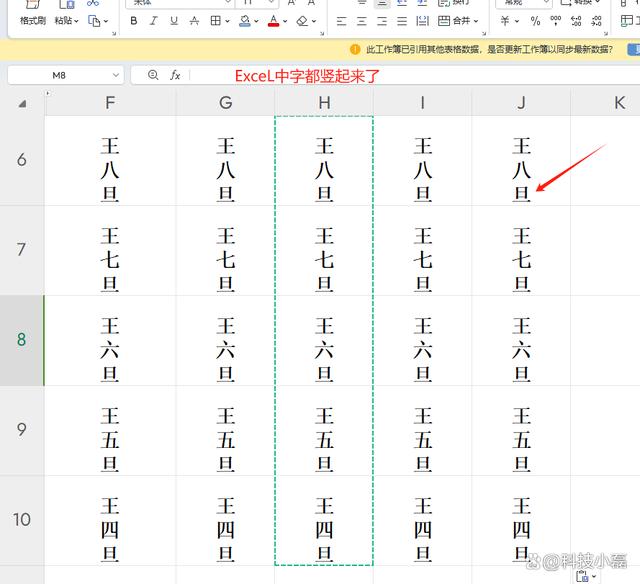Open the alignment settings dialog launcher
Image resolution: width=640 pixels, height=584 pixels.
[x=484, y=33]
